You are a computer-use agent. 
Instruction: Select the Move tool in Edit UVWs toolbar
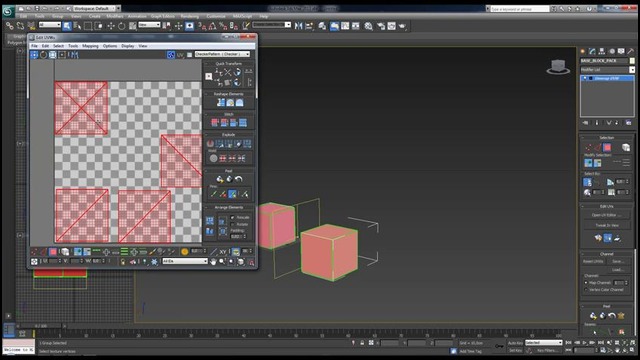pos(34,55)
